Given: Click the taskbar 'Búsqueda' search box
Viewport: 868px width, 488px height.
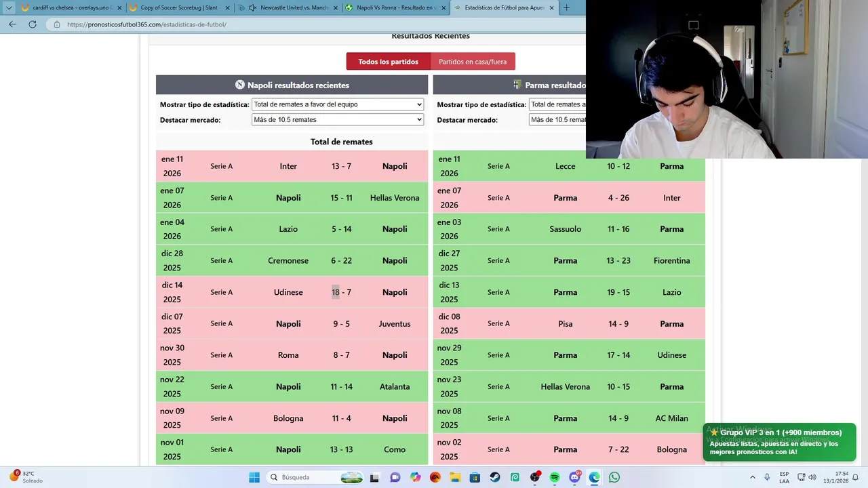Looking at the screenshot, I should tap(315, 477).
